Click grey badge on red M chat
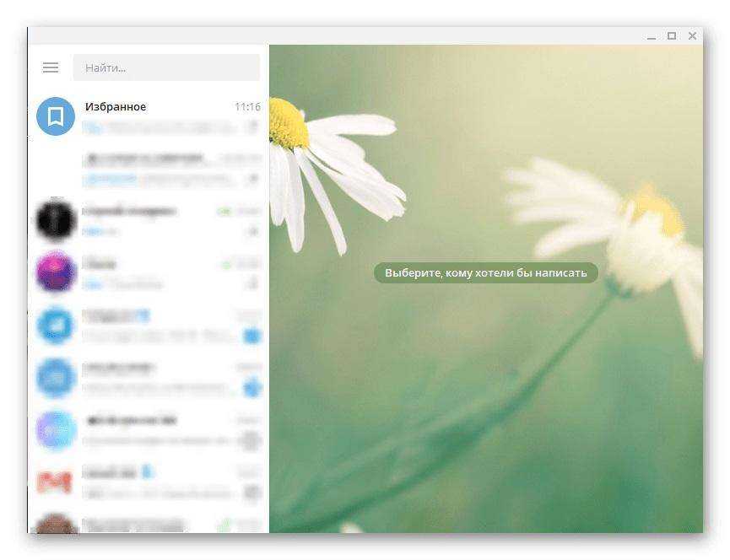This screenshot has width=730, height=560. pos(251,493)
